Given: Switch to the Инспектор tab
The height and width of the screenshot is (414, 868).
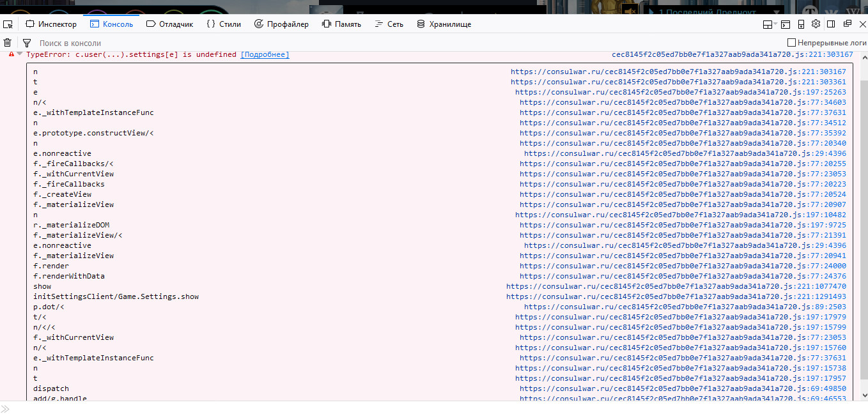Looking at the screenshot, I should point(51,24).
